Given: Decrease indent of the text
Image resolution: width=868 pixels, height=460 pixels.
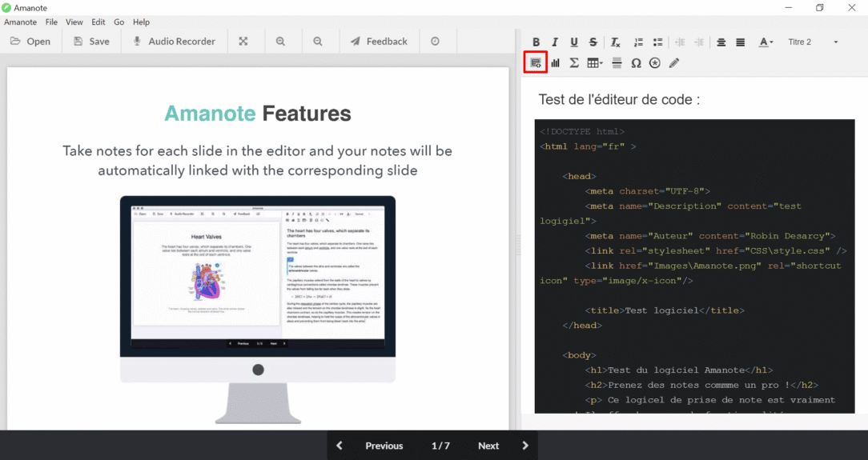Looking at the screenshot, I should pos(680,42).
